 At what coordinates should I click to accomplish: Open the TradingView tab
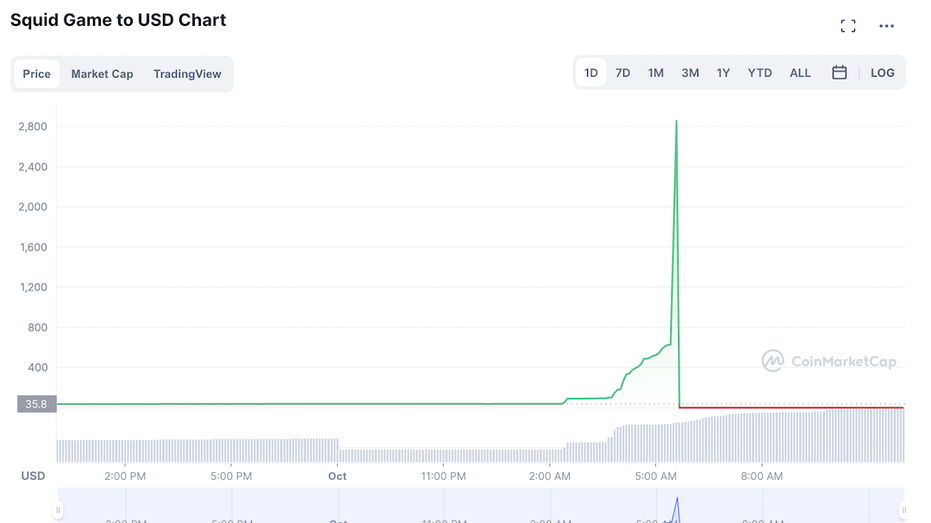(187, 74)
